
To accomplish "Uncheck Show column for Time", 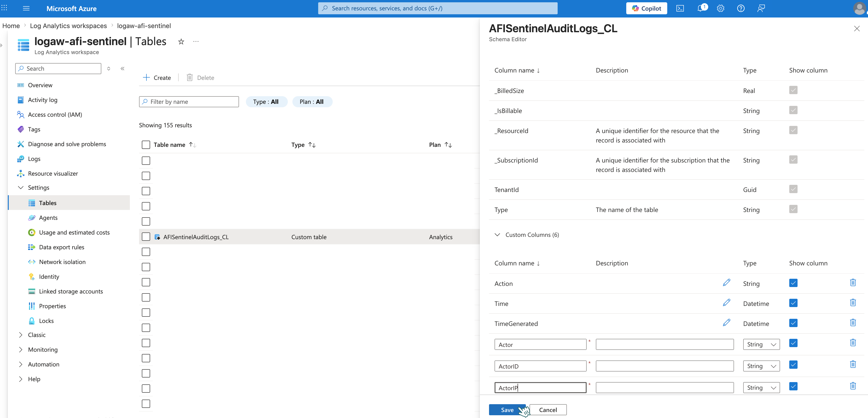I will [x=793, y=303].
